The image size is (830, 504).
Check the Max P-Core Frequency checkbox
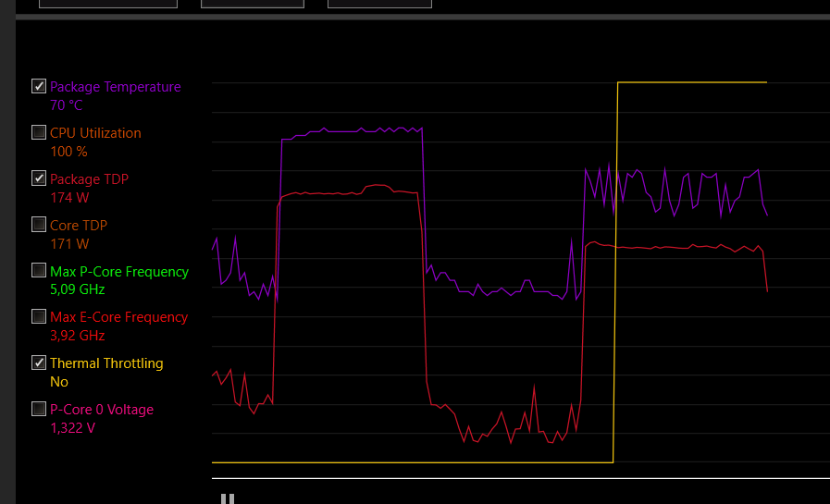coord(39,270)
